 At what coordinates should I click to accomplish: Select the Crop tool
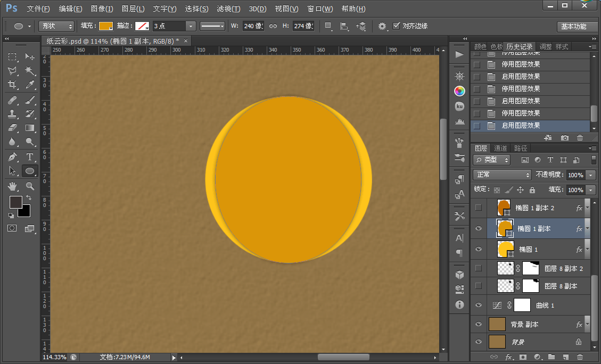click(x=12, y=84)
